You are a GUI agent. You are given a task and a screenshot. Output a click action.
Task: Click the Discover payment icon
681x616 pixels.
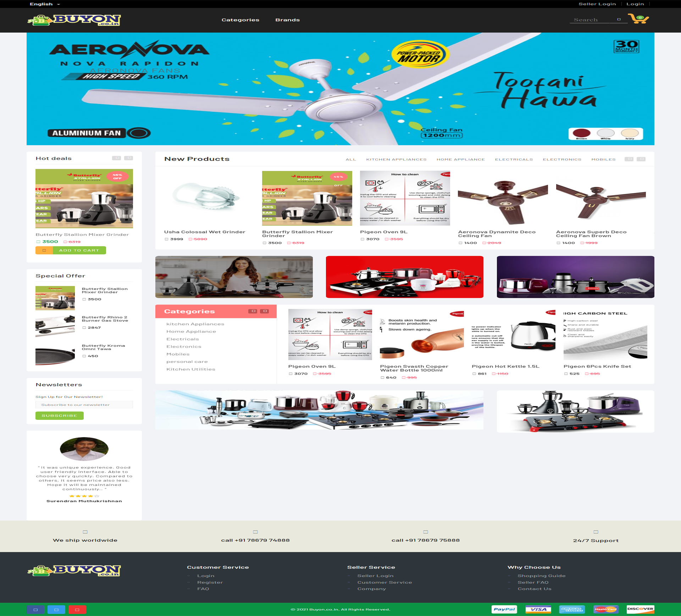640,609
